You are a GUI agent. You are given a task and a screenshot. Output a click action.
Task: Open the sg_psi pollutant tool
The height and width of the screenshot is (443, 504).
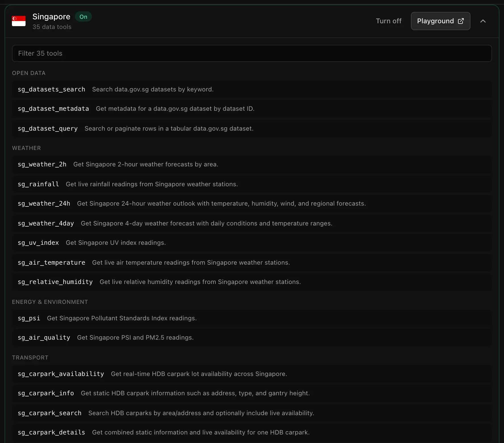tap(252, 318)
